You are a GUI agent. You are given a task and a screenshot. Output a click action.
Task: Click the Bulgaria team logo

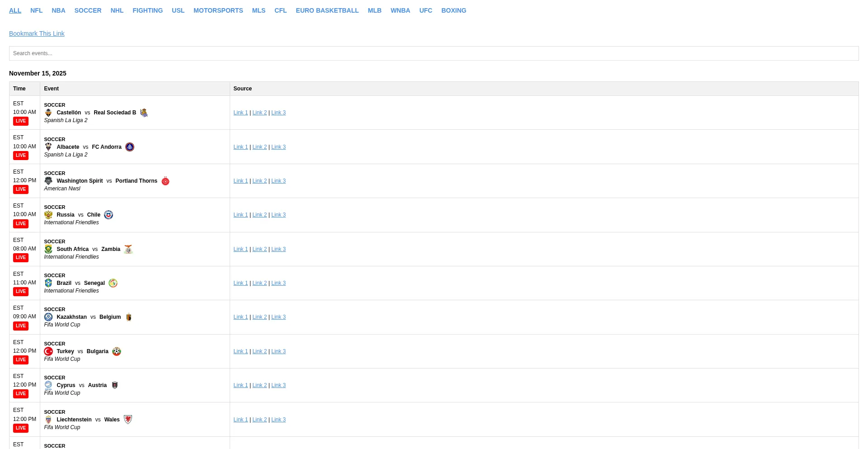tap(117, 351)
